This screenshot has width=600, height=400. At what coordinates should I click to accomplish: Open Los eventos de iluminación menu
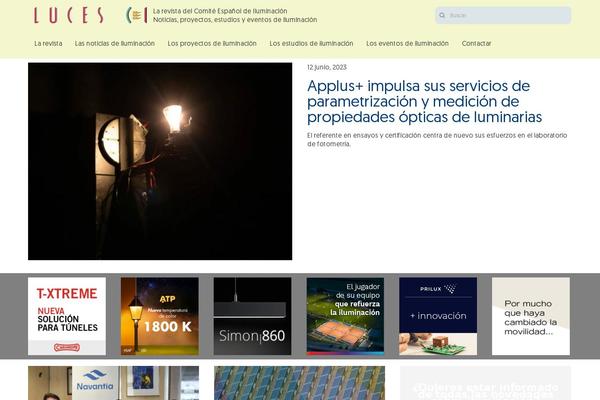(407, 44)
